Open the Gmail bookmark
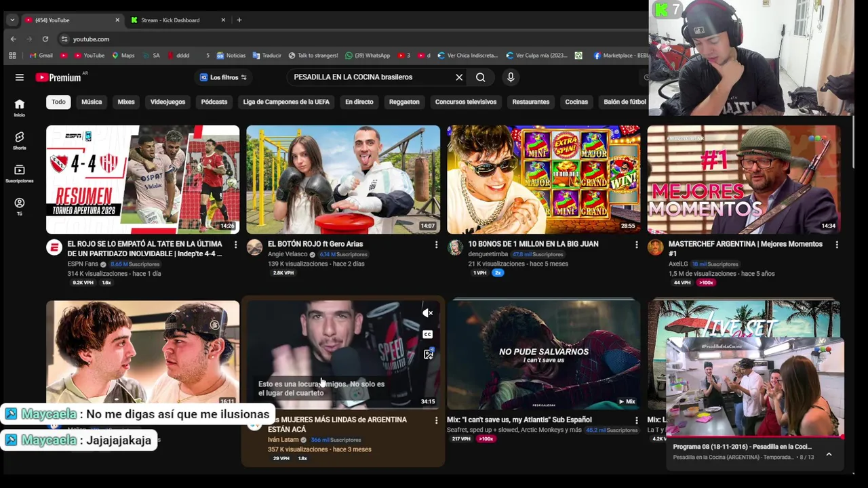868x488 pixels. [x=41, y=56]
